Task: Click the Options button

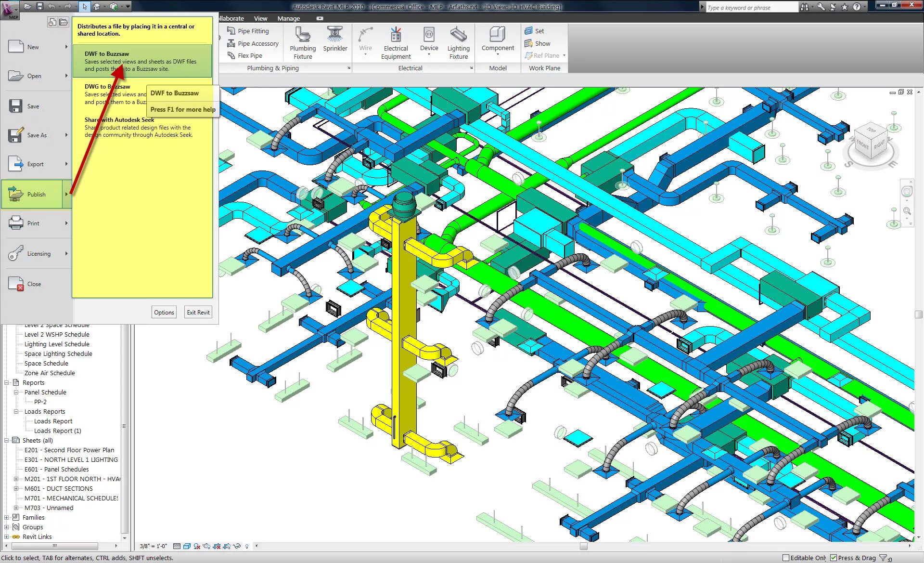Action: click(164, 312)
